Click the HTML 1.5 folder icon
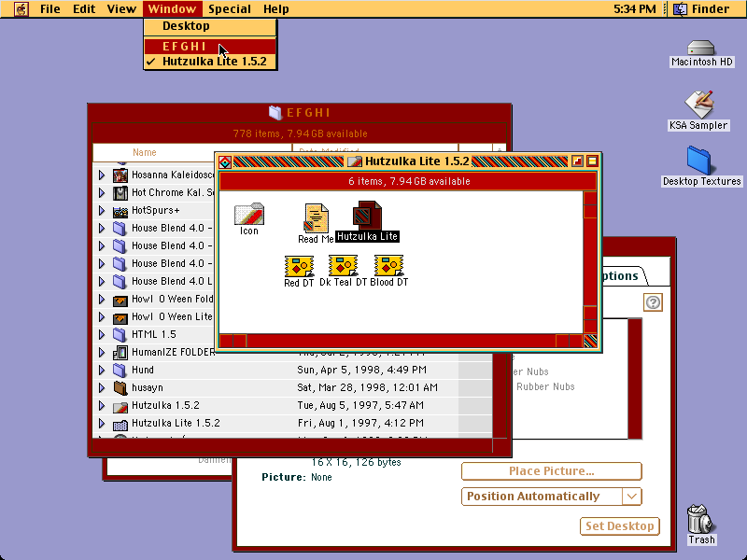Image resolution: width=747 pixels, height=560 pixels. click(120, 334)
